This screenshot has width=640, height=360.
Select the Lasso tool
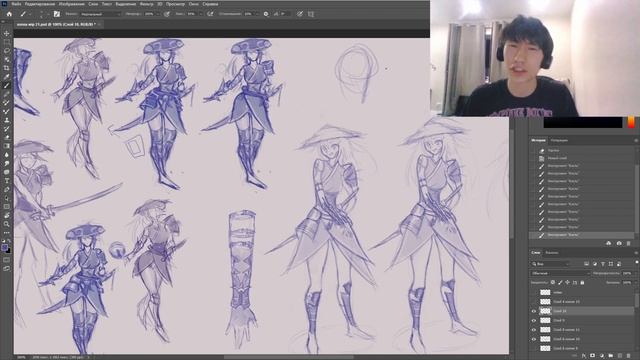(x=7, y=51)
